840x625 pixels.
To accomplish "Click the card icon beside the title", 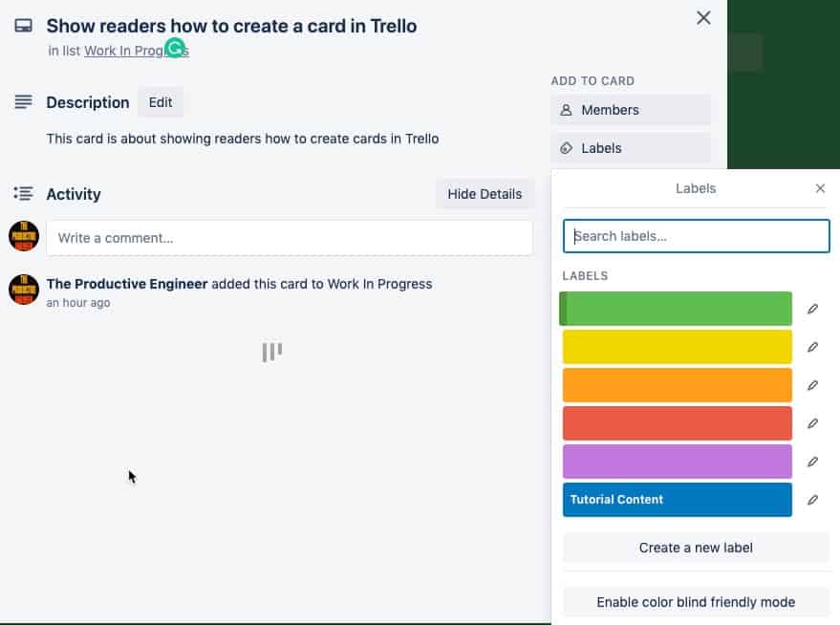I will 23,26.
